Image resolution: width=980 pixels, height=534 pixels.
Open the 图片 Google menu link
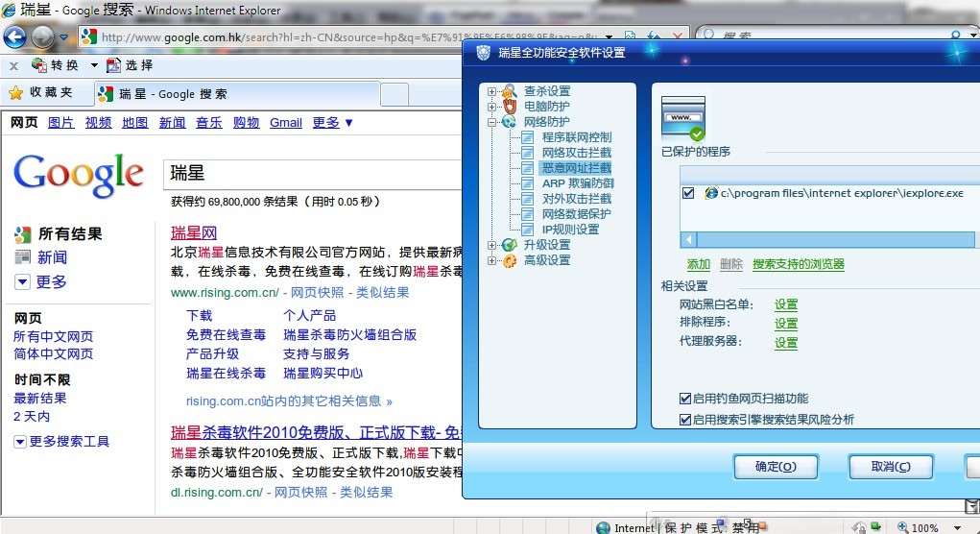[60, 123]
